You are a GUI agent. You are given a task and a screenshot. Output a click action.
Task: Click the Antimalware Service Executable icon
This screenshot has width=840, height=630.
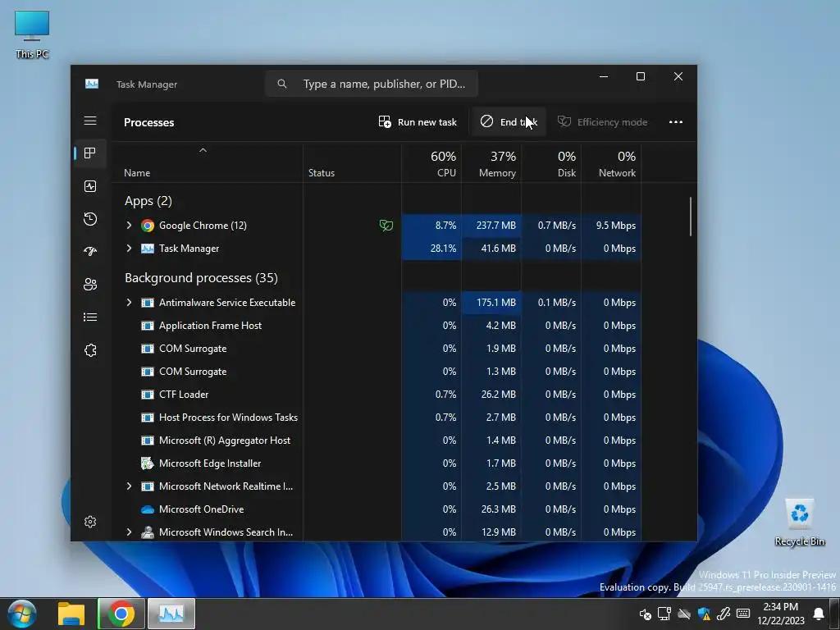pos(148,303)
